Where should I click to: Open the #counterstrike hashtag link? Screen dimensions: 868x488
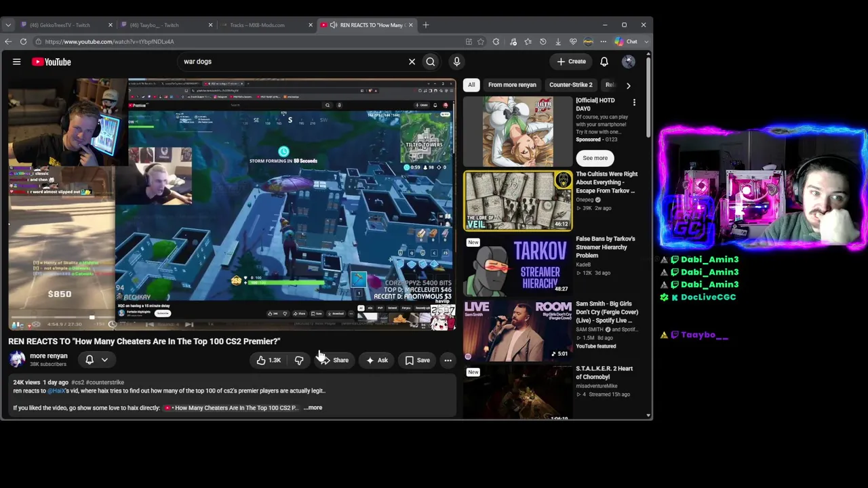(x=105, y=382)
